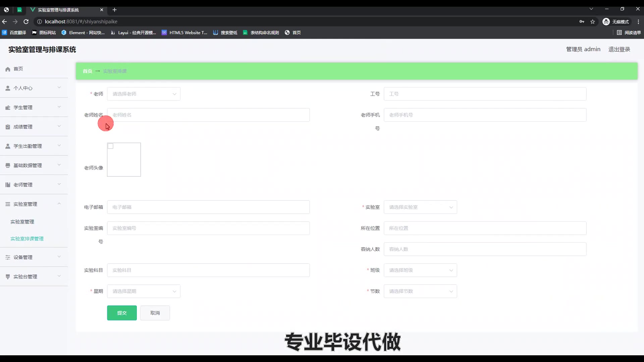Image resolution: width=644 pixels, height=362 pixels.
Task: Open the 请选择节数 dropdown
Action: tap(420, 291)
